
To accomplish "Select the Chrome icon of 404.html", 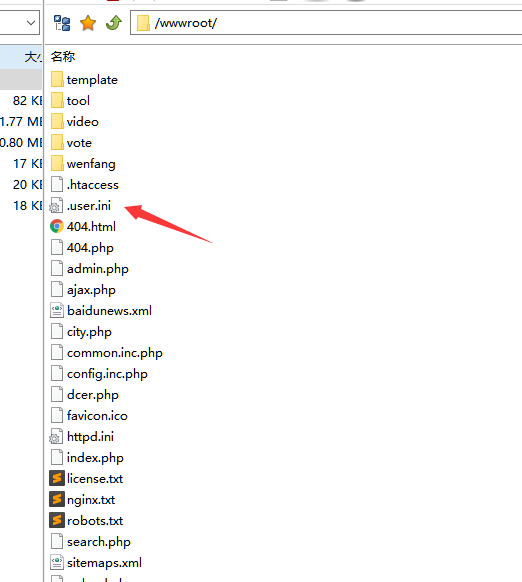I will tap(56, 226).
